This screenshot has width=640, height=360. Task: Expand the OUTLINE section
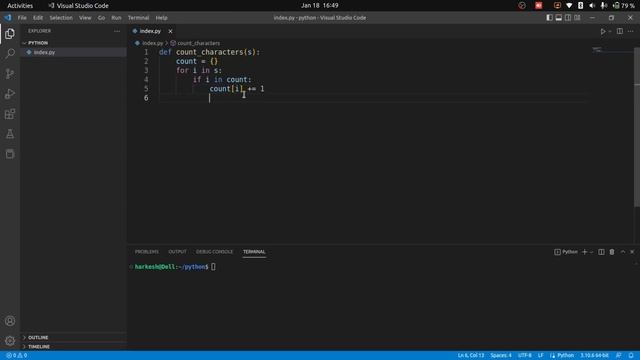[73, 338]
